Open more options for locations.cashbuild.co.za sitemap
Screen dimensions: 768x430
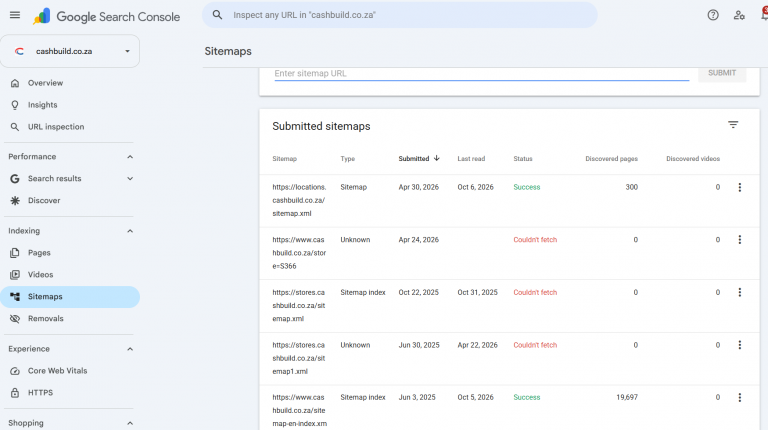[740, 187]
